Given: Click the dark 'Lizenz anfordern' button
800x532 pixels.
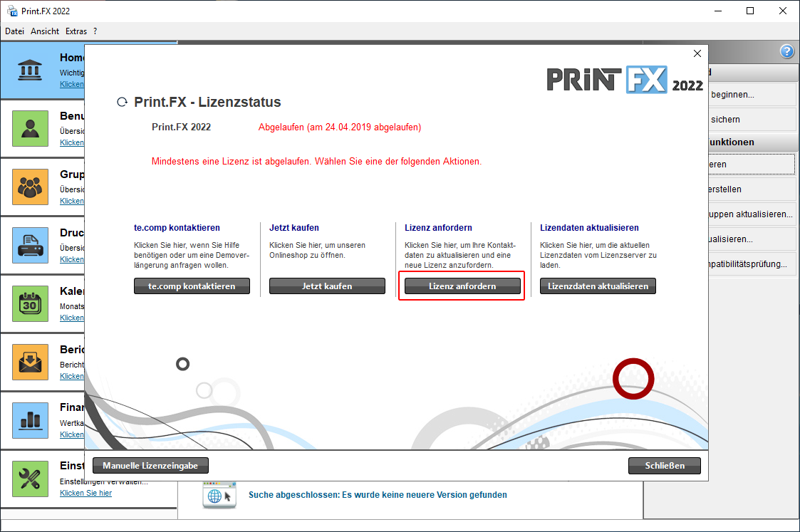Looking at the screenshot, I should (x=462, y=286).
